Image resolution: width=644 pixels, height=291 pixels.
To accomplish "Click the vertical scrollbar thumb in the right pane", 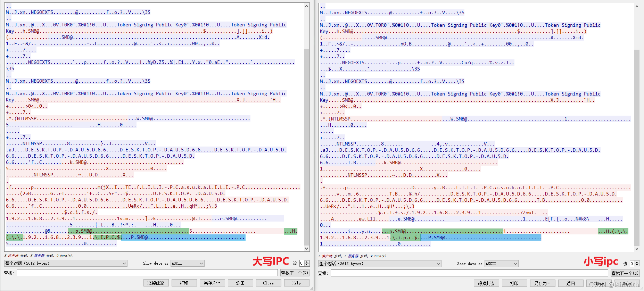I will pyautogui.click(x=637, y=148).
